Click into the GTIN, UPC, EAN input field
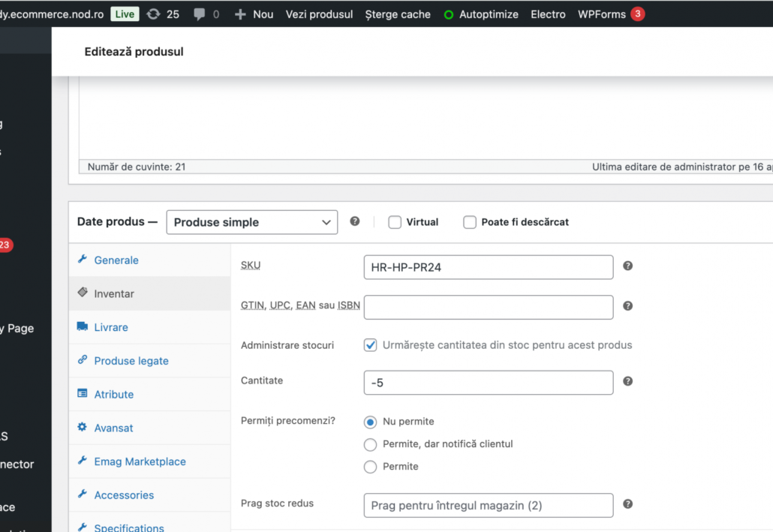 pos(489,307)
